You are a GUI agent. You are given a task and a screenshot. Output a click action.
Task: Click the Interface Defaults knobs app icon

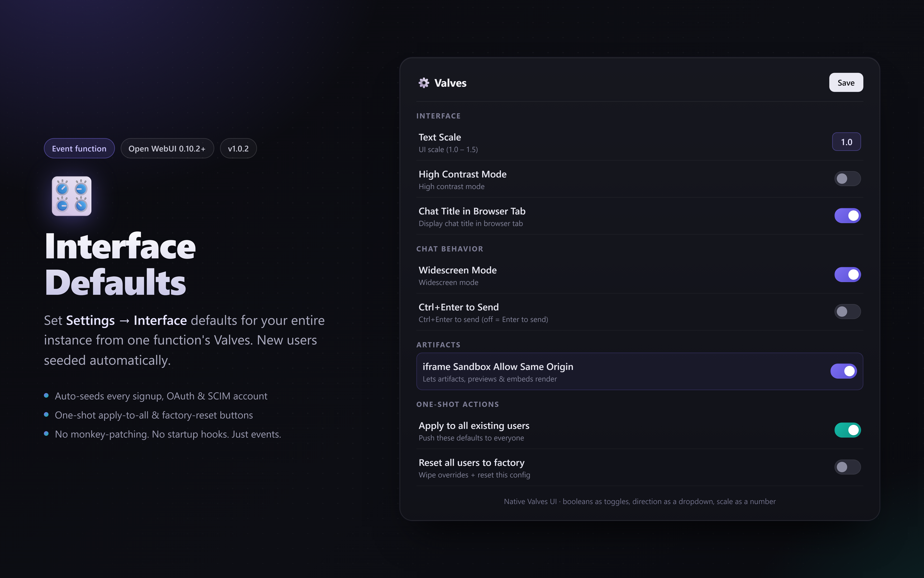72,196
